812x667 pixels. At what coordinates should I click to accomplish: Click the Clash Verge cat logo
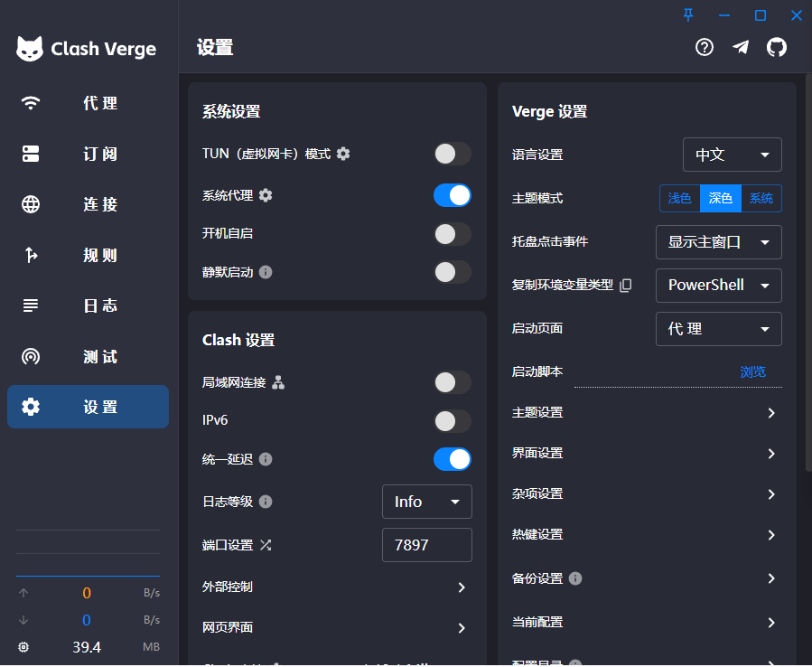pyautogui.click(x=30, y=49)
